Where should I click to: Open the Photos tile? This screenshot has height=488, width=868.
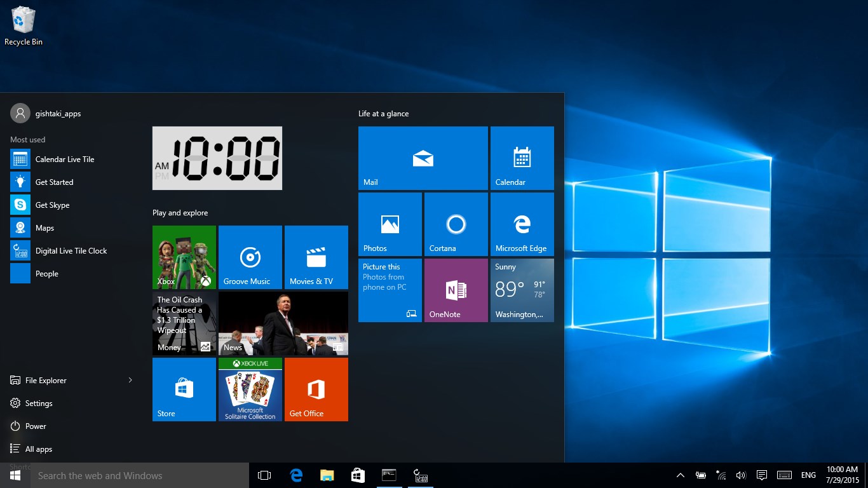390,224
